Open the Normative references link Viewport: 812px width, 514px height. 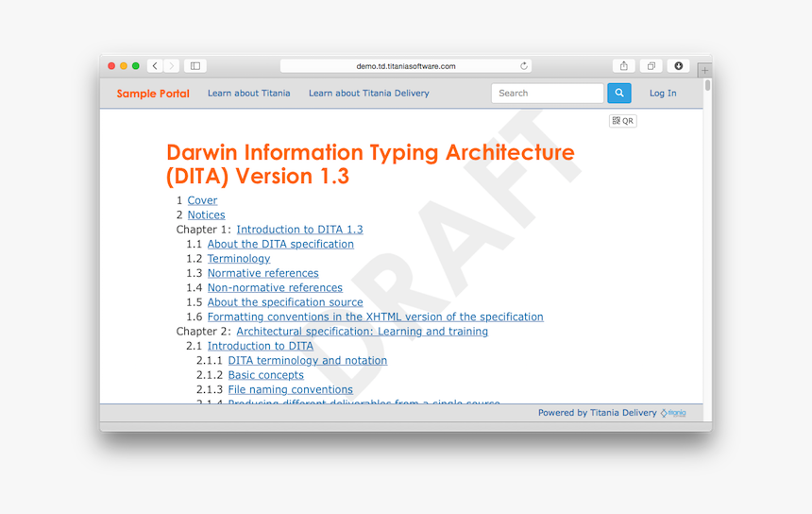263,273
